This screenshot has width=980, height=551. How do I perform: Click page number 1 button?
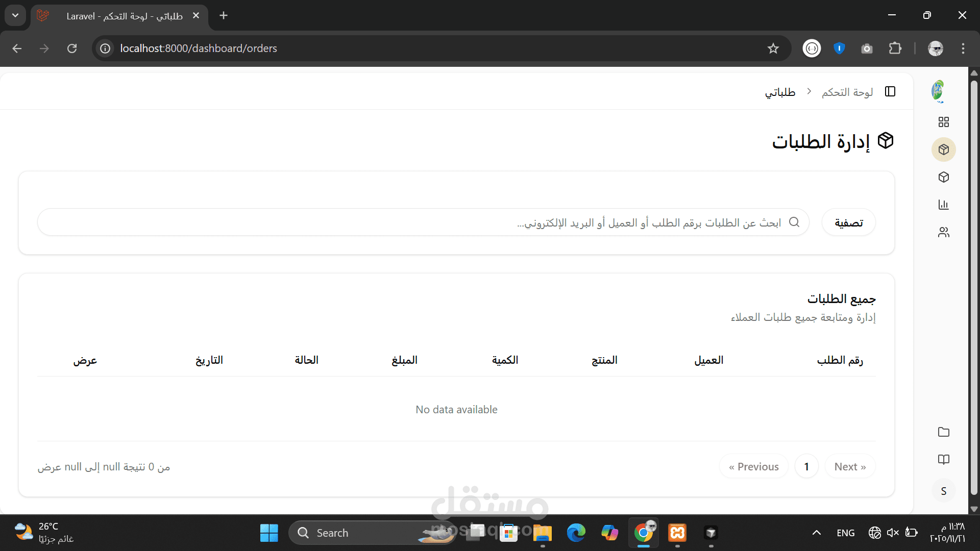[x=806, y=466]
